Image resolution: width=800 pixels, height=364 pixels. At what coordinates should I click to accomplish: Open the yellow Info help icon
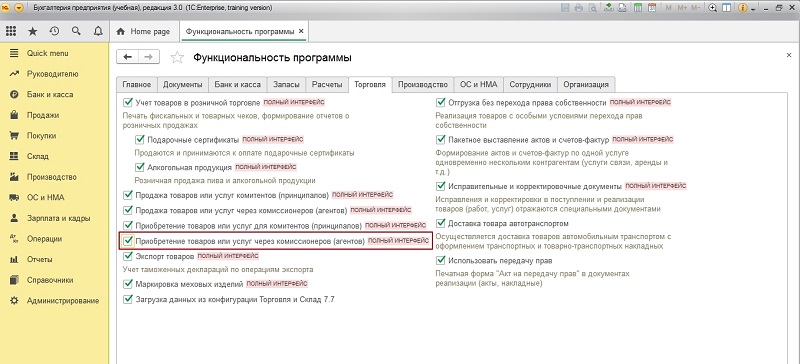point(743,8)
